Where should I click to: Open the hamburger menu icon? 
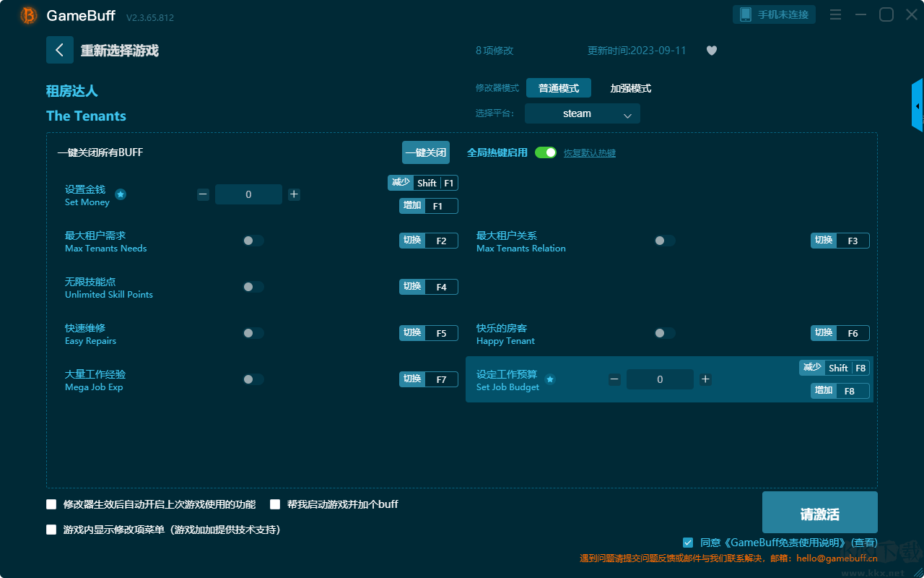835,14
